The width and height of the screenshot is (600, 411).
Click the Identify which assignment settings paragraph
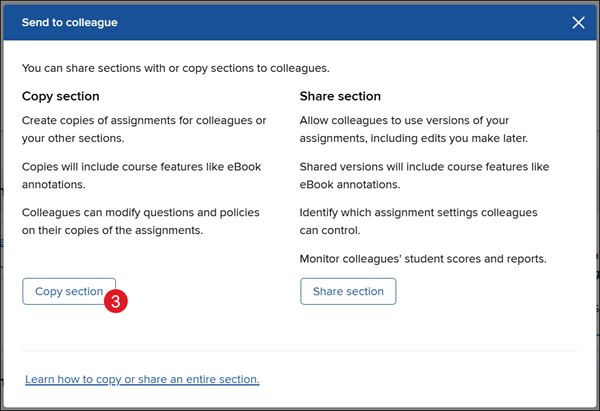(418, 221)
